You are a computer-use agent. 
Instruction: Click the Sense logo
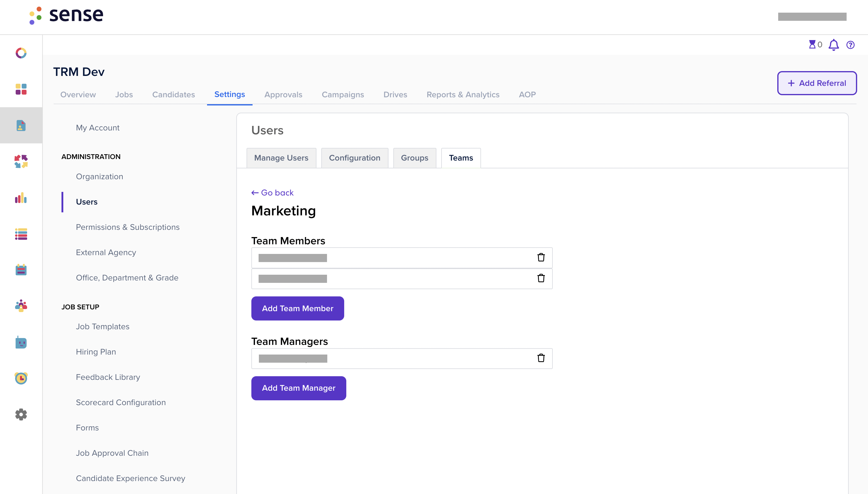pyautogui.click(x=66, y=16)
